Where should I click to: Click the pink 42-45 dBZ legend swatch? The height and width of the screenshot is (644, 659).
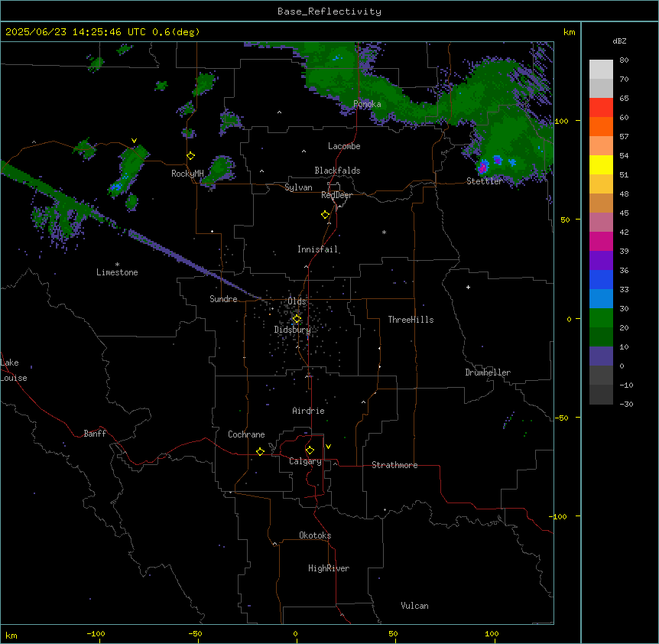click(601, 223)
